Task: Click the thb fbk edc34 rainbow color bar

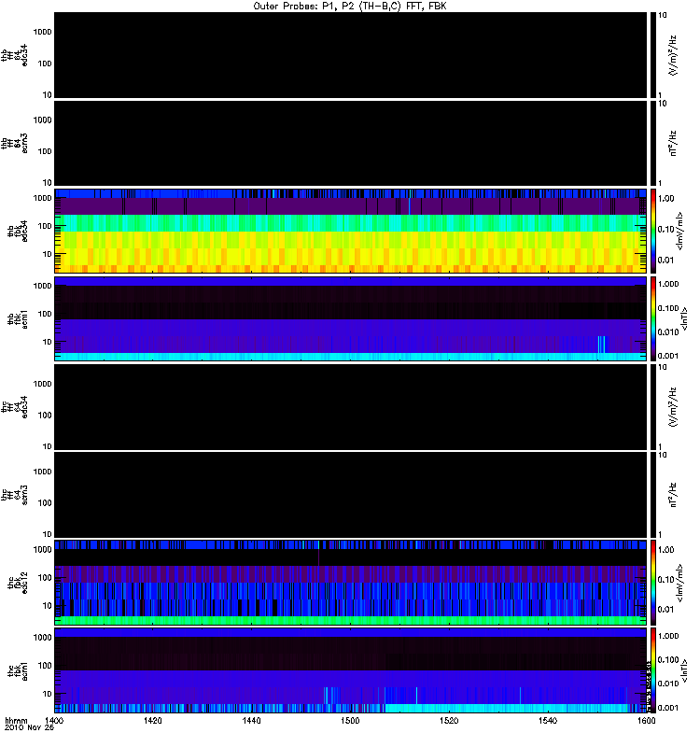Action: tap(653, 231)
